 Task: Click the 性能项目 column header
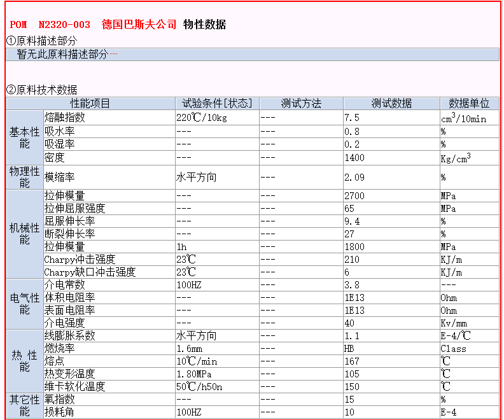tap(90, 104)
